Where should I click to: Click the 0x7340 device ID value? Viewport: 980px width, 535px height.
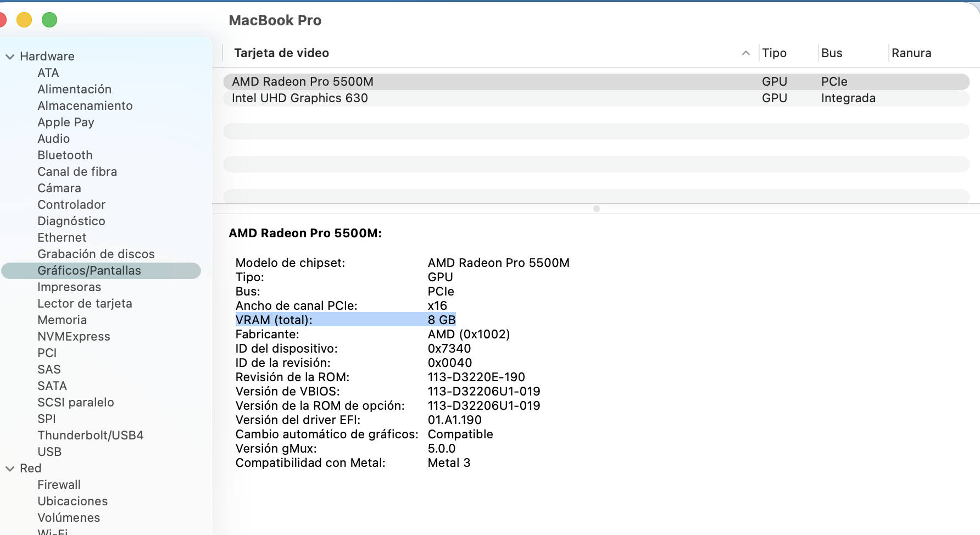tap(449, 348)
